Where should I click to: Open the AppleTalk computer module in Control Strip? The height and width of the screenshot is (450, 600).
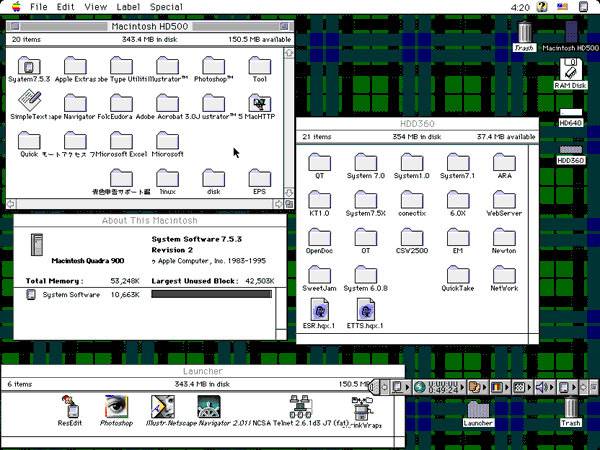(x=401, y=387)
